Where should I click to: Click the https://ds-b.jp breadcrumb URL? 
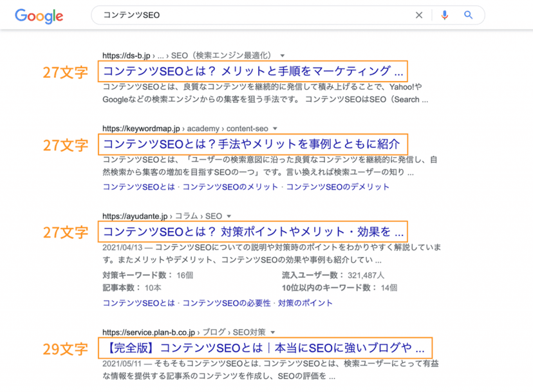126,55
